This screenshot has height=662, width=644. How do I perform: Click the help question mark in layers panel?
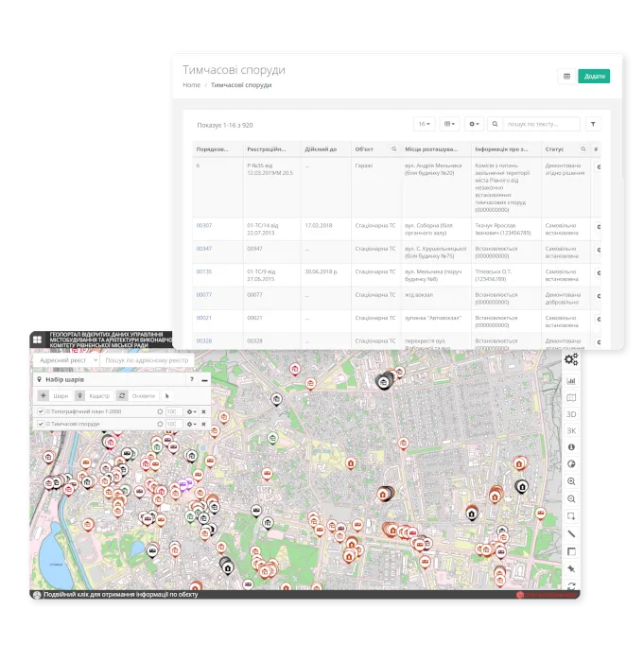tap(192, 379)
